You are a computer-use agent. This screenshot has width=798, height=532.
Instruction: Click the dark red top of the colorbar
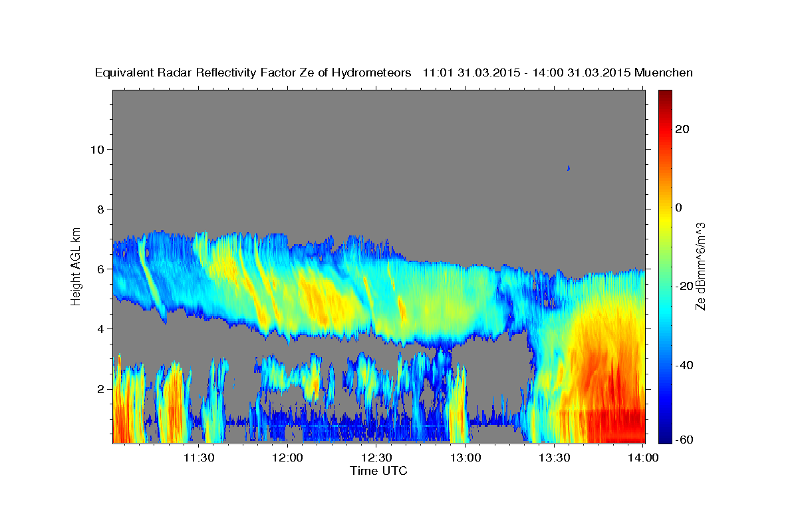point(665,95)
